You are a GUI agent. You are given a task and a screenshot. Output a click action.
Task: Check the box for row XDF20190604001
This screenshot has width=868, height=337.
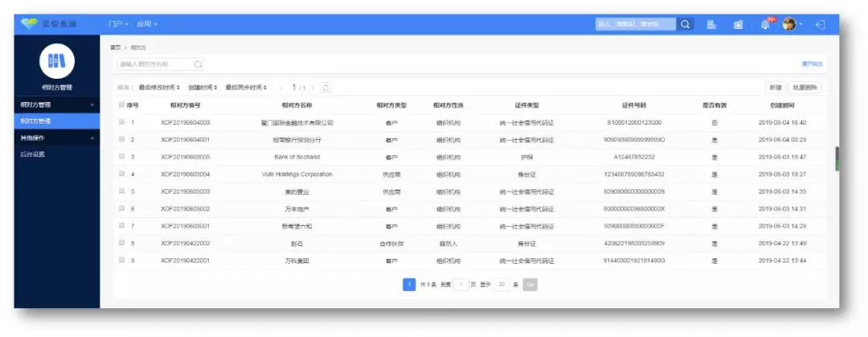tap(121, 139)
